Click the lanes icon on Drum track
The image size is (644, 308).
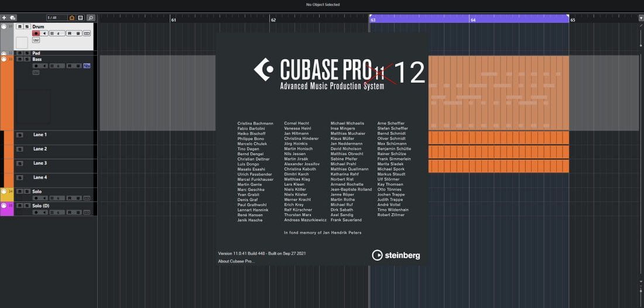click(87, 33)
